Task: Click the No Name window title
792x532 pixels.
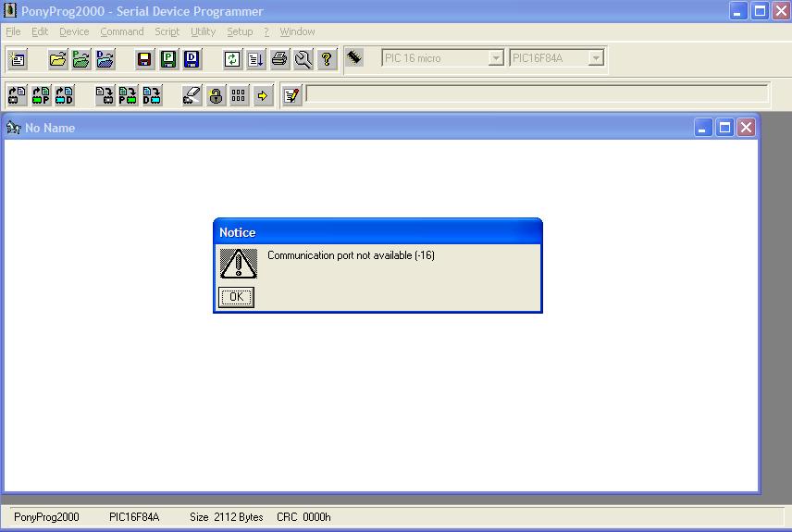Action: (x=50, y=128)
